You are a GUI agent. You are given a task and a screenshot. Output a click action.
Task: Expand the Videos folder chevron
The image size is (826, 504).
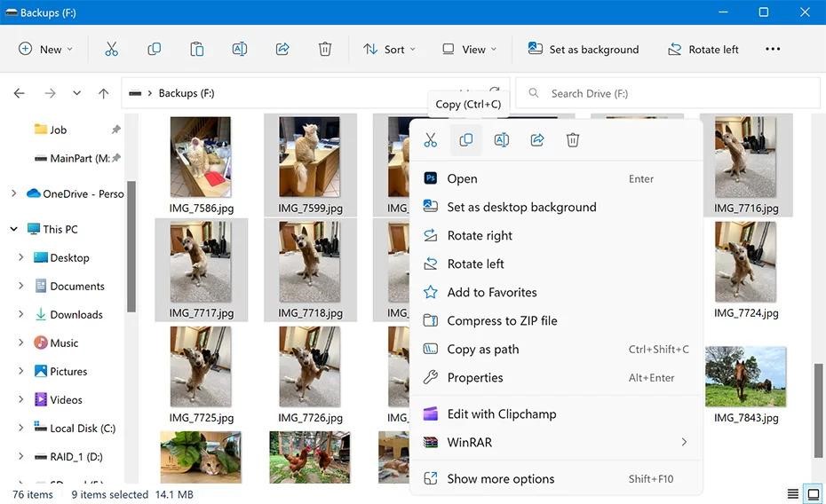click(21, 399)
